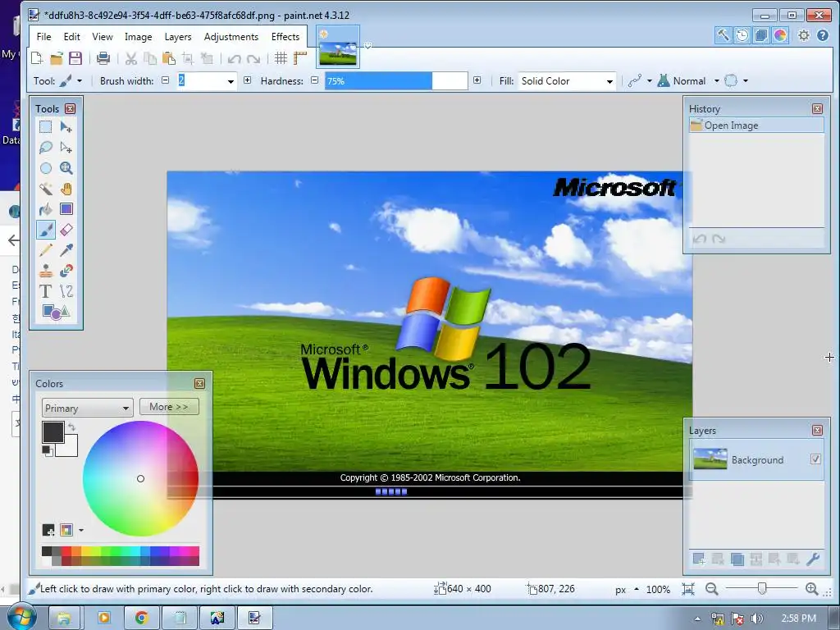Decrease hardness with minus button

(x=314, y=80)
